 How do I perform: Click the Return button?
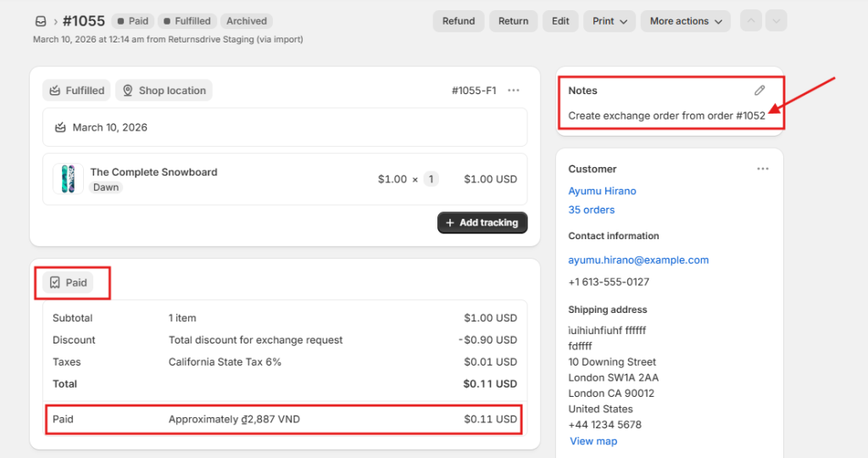tap(513, 21)
